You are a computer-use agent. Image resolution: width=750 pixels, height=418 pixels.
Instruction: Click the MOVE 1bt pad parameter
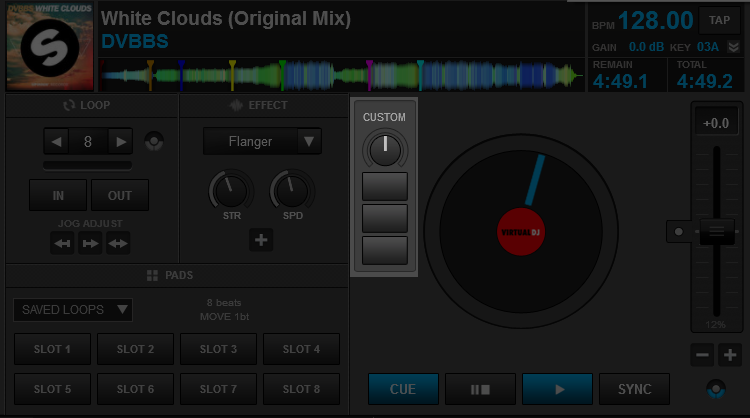coord(224,317)
